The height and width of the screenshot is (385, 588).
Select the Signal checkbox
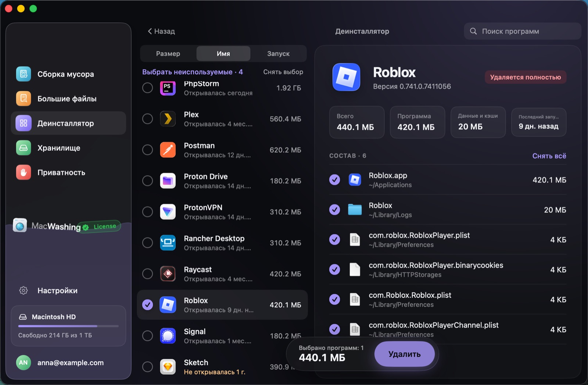point(147,336)
